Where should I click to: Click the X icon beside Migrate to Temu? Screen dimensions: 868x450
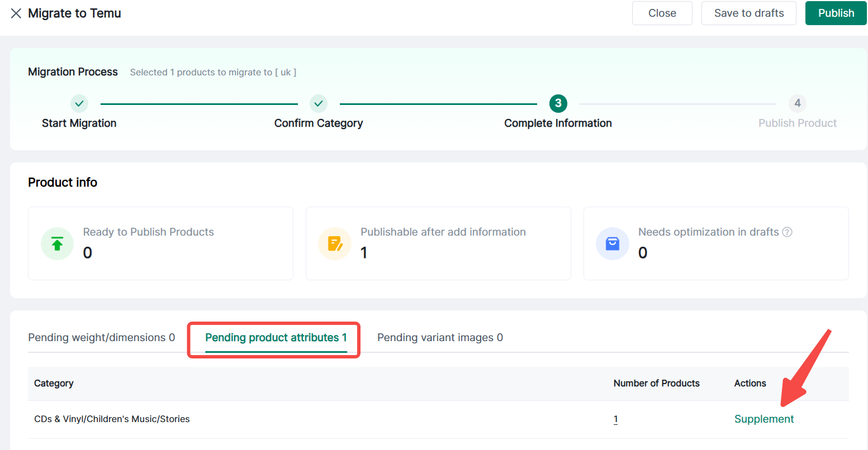[x=16, y=13]
